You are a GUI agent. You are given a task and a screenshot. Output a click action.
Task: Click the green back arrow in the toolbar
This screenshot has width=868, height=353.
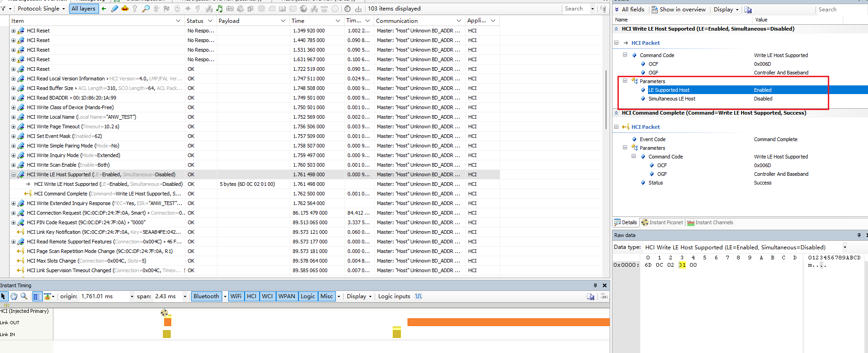pos(104,8)
